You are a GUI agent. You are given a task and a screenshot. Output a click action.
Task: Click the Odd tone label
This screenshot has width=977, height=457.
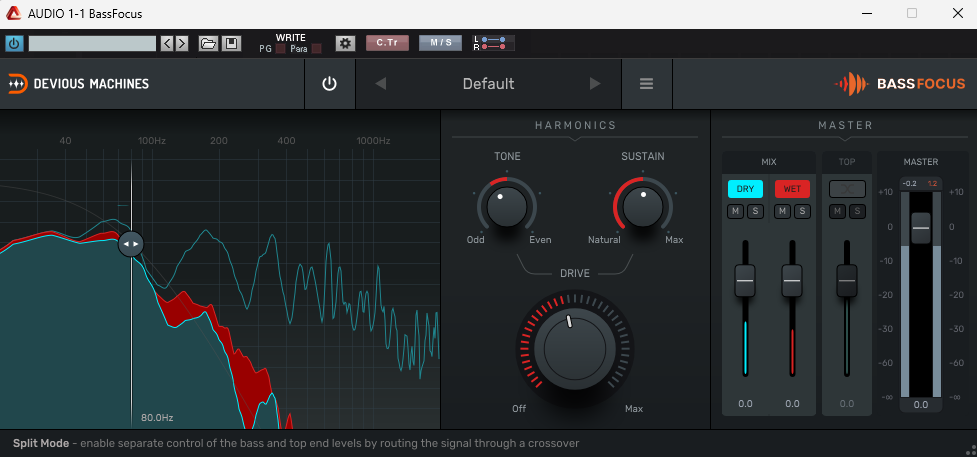tap(475, 239)
